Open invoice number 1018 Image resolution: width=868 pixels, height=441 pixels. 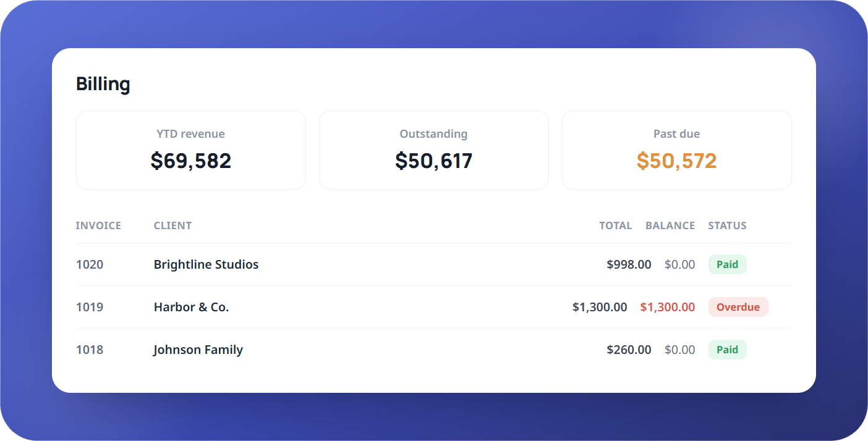[x=90, y=350]
